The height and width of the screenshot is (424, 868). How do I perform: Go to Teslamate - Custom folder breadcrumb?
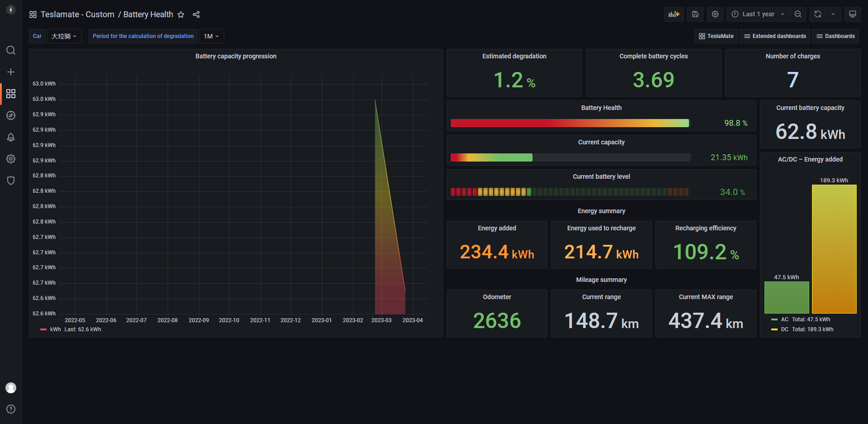coord(77,14)
